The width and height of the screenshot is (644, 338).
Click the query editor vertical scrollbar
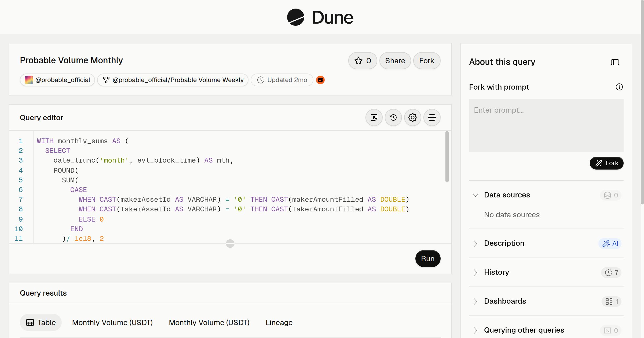(x=447, y=157)
